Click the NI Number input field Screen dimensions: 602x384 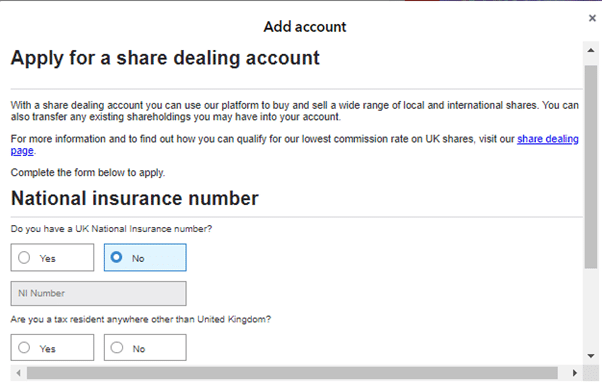99,293
